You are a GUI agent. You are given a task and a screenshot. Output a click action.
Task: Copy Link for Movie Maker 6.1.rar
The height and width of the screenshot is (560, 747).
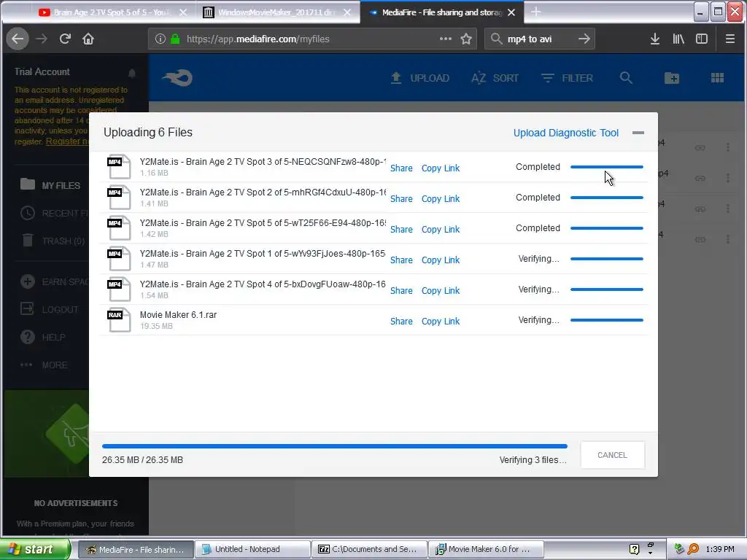click(x=440, y=321)
